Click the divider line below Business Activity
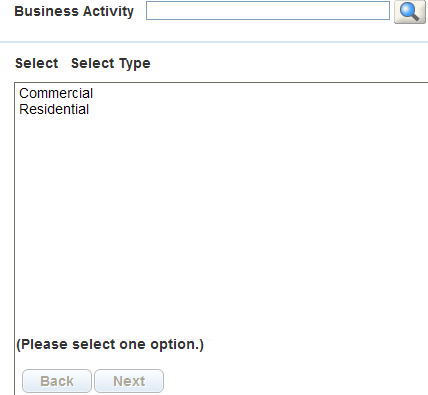 pyautogui.click(x=214, y=42)
